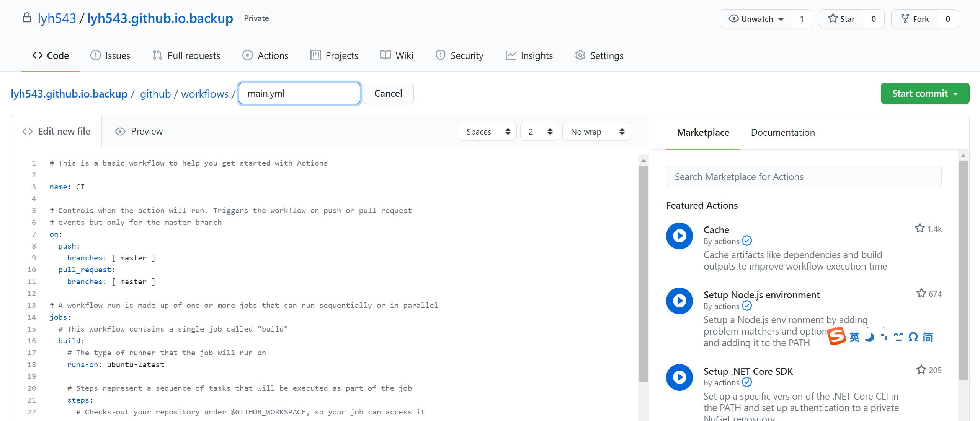Click the Cancel button next to filename
This screenshot has height=421, width=980.
388,93
